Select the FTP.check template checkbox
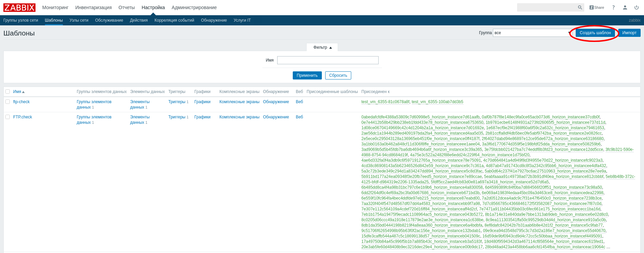 [x=8, y=117]
